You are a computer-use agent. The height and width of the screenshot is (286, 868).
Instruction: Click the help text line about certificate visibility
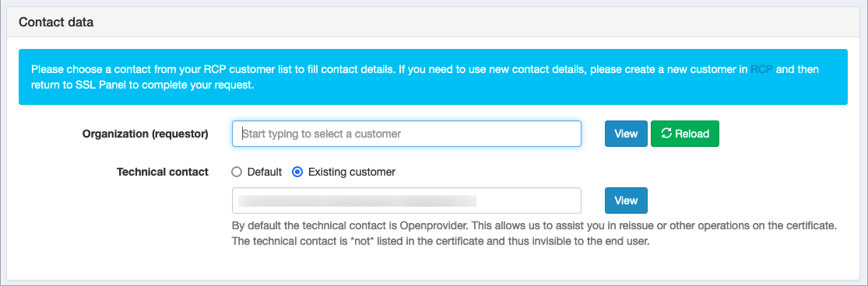pos(440,242)
